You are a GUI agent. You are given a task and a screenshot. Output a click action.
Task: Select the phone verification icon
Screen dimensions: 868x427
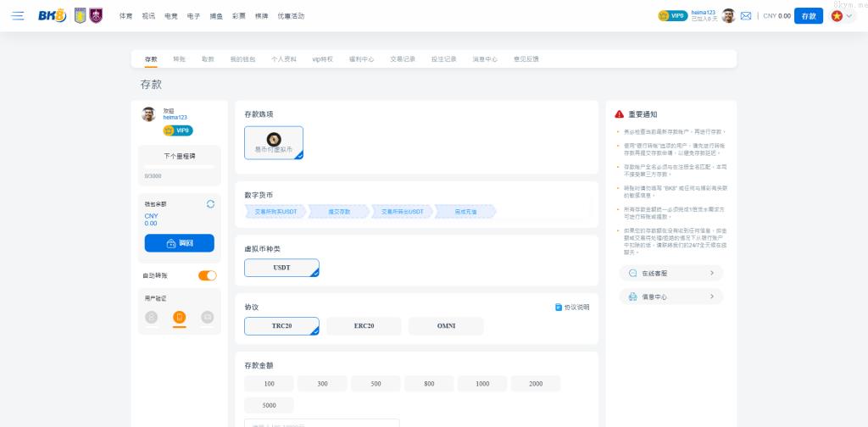[x=179, y=317]
